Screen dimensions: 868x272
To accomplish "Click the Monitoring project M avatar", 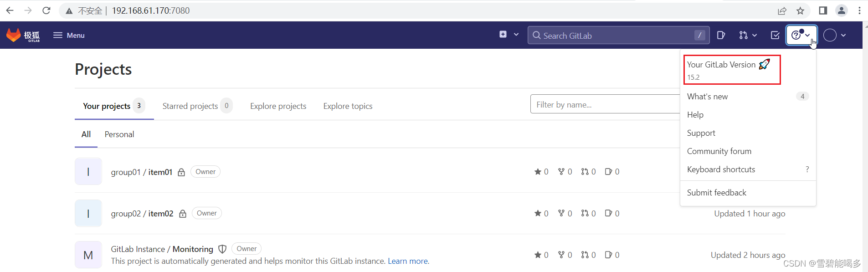I will pos(88,255).
